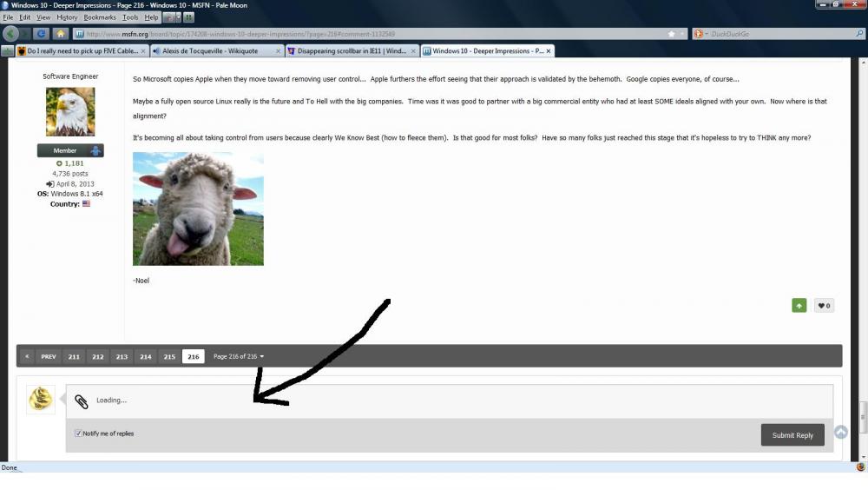Open the File menu
868x490 pixels.
click(x=8, y=17)
